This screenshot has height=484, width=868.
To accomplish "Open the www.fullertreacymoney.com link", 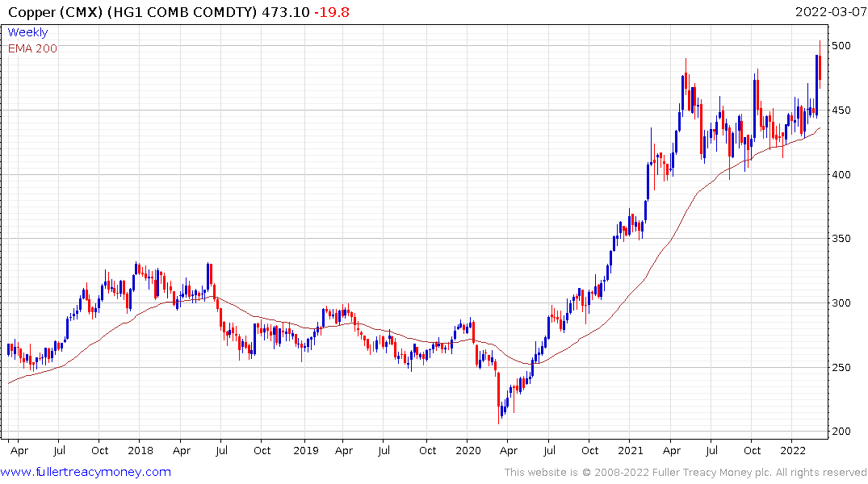I will tap(86, 472).
